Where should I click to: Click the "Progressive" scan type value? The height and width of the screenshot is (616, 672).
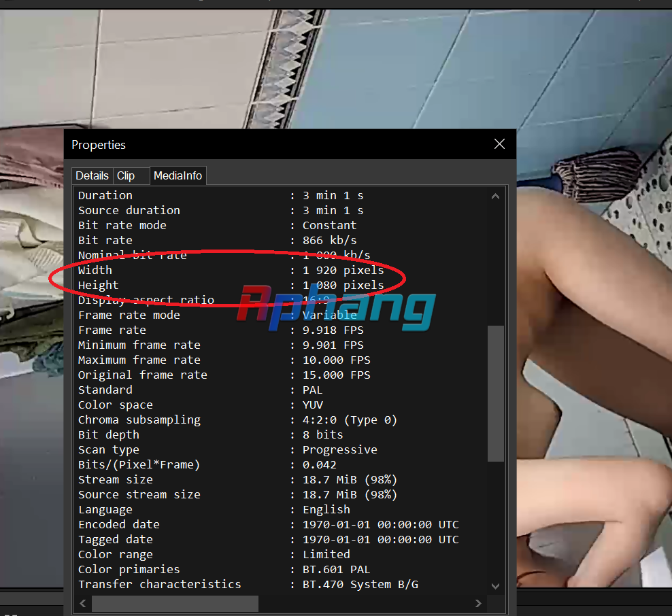tap(340, 450)
